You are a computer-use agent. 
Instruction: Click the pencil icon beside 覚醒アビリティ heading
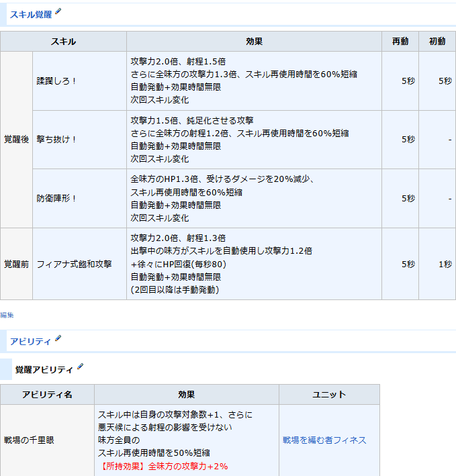click(81, 367)
